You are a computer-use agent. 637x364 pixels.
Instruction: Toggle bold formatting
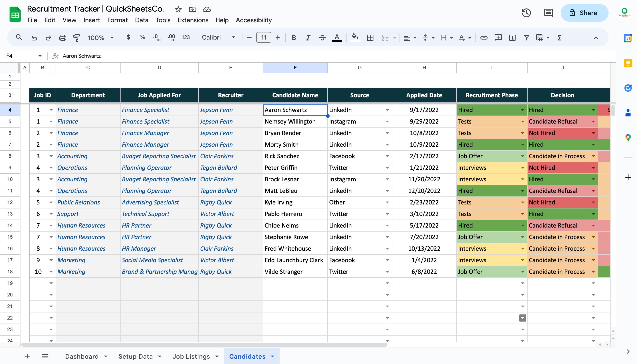tap(294, 38)
